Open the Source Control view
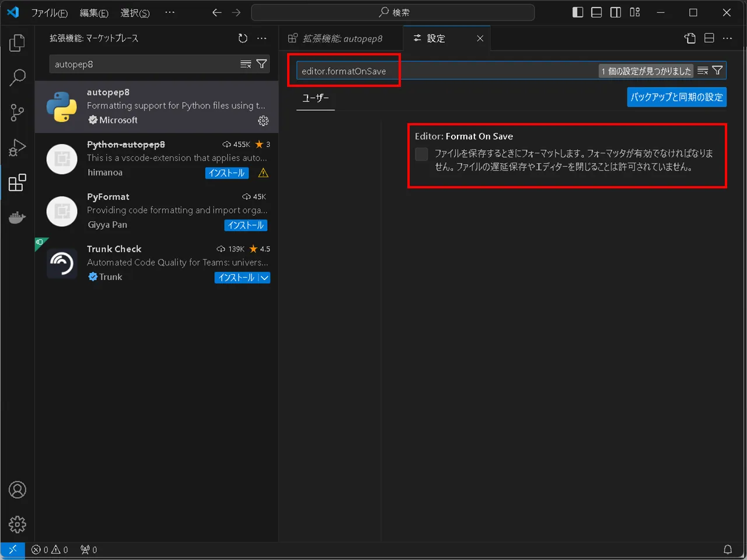This screenshot has height=560, width=747. 18,113
